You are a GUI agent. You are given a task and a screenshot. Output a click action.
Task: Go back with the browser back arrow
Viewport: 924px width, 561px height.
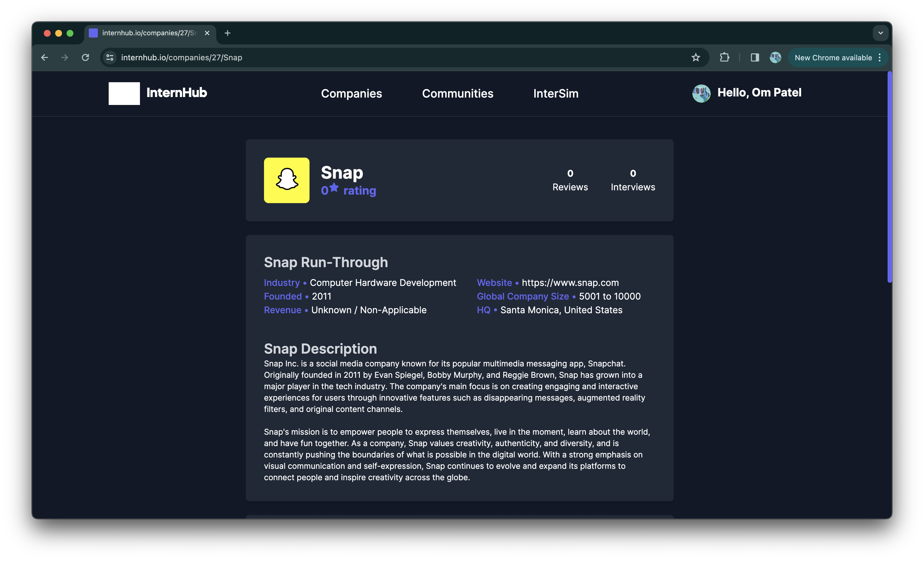click(x=44, y=57)
